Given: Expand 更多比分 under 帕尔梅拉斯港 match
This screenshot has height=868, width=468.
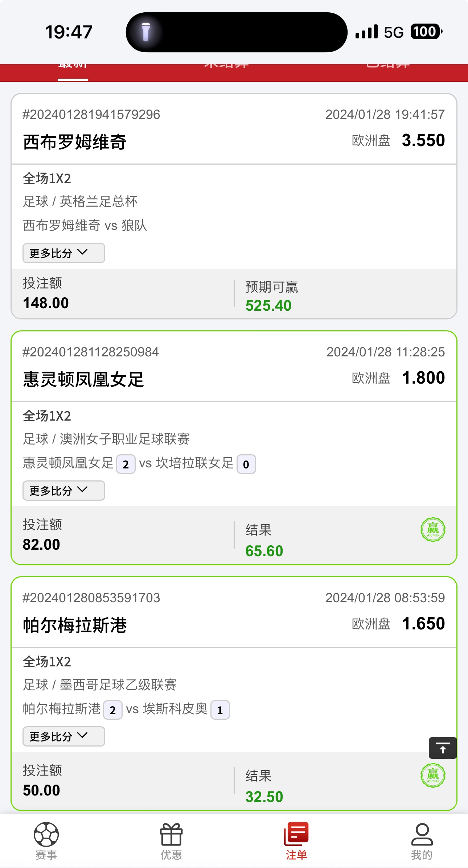Looking at the screenshot, I should coord(63,736).
